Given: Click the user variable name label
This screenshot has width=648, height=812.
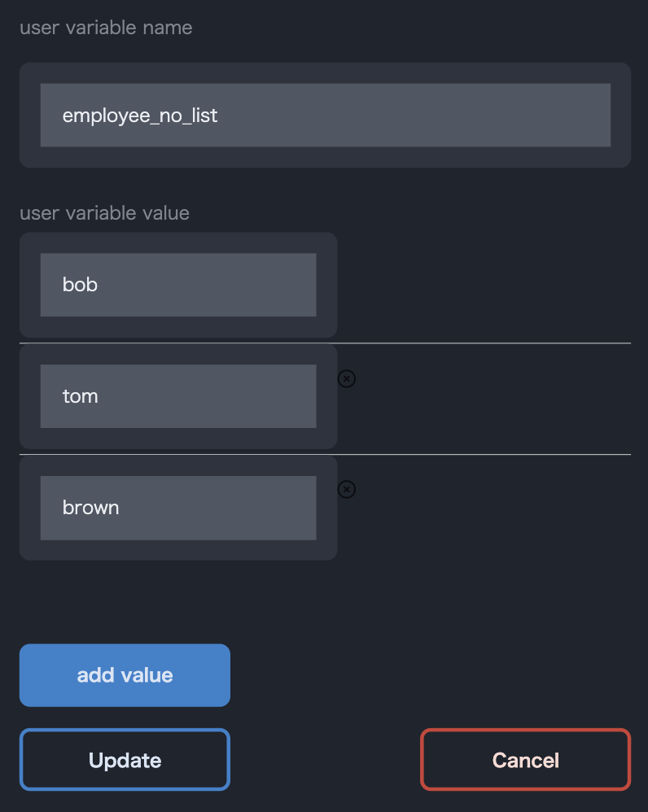Looking at the screenshot, I should coord(106,28).
